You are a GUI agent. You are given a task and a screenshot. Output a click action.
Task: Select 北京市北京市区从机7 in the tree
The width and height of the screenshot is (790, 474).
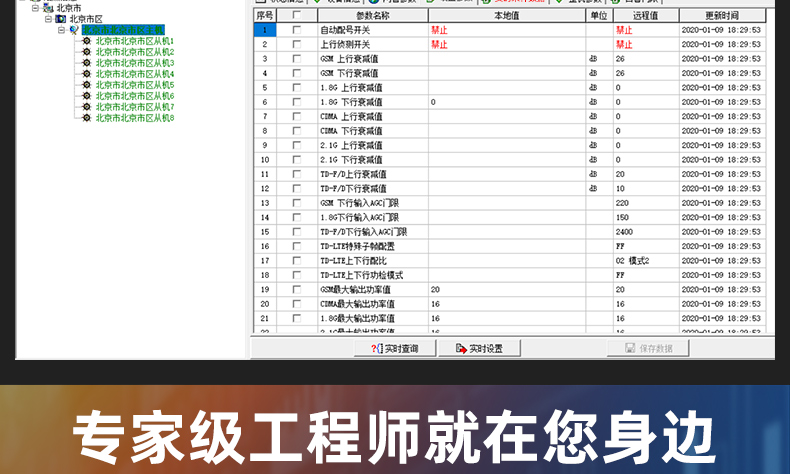134,107
